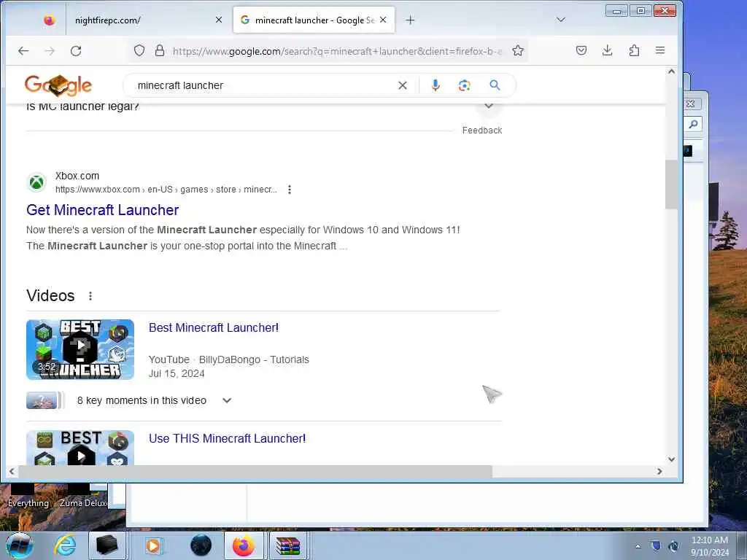Launch Internet Explorer from taskbar
Image resolution: width=747 pixels, height=560 pixels.
click(65, 545)
